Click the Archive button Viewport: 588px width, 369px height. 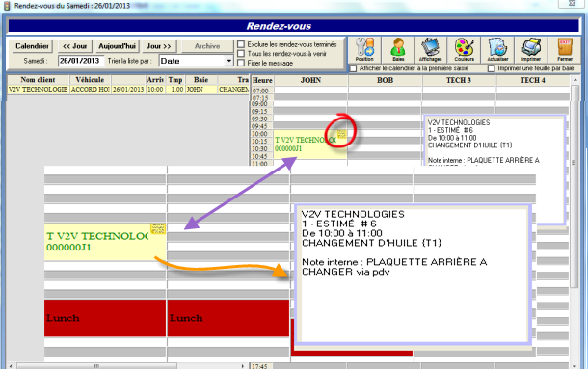tap(207, 46)
